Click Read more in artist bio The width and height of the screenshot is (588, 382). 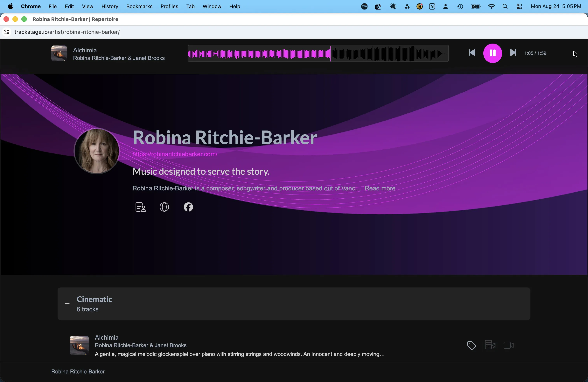point(380,188)
